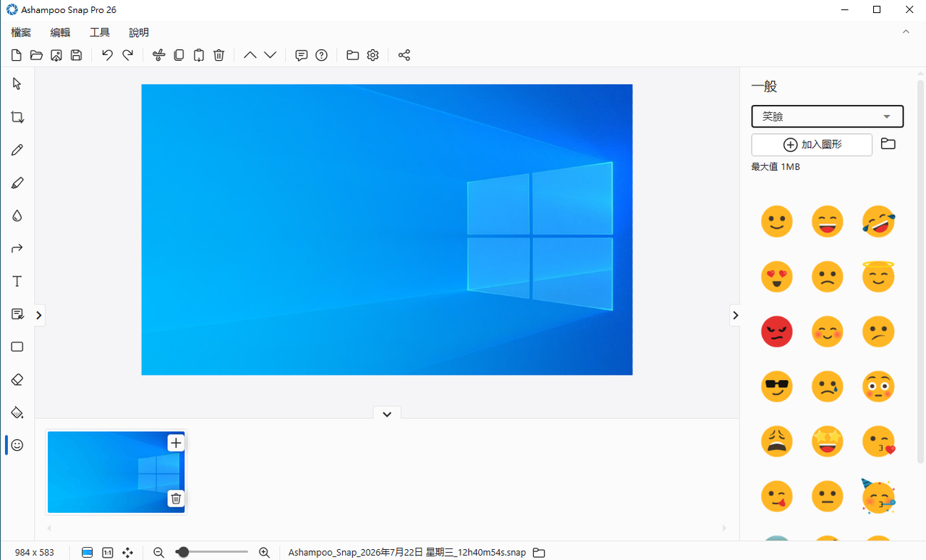Expand the left tool panel chevron
The height and width of the screenshot is (560, 926).
(x=39, y=315)
